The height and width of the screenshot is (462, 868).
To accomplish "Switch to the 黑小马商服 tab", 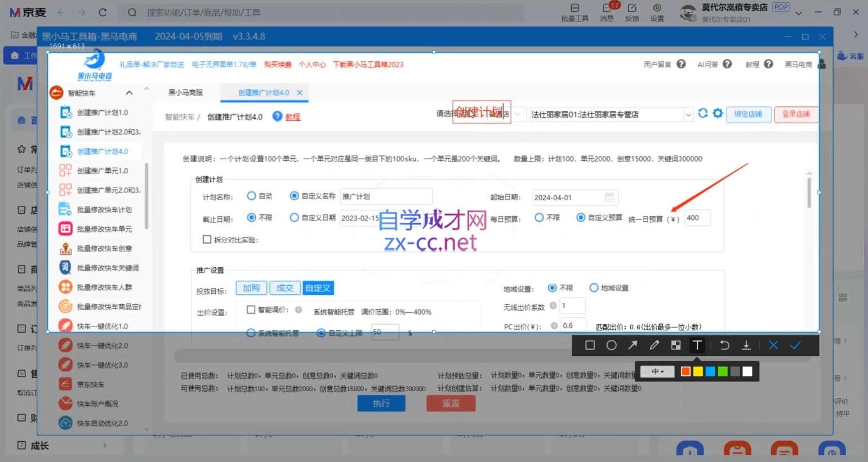I will pyautogui.click(x=185, y=92).
